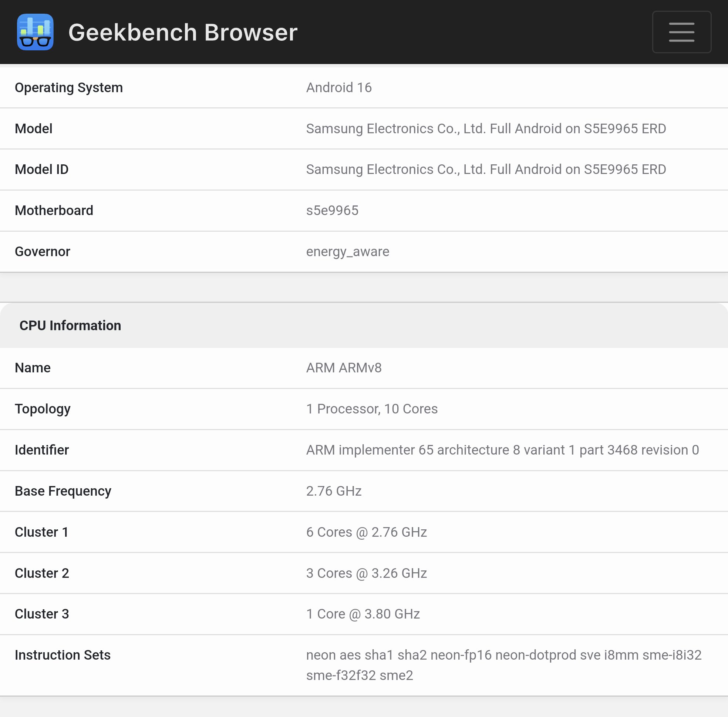Image resolution: width=728 pixels, height=717 pixels.
Task: Click the 1 Processor, 10 Cores text
Action: pos(371,409)
